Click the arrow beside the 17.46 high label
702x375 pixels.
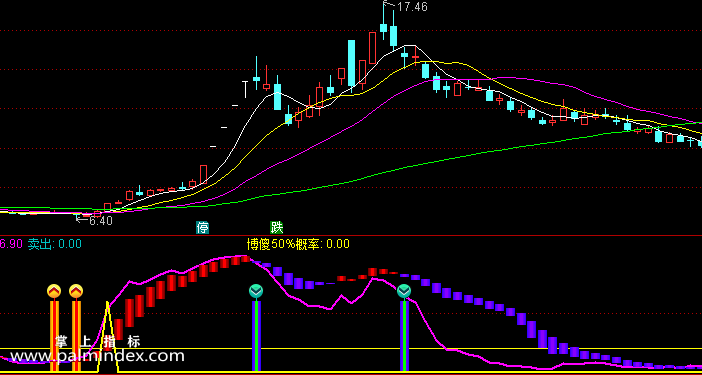390,5
